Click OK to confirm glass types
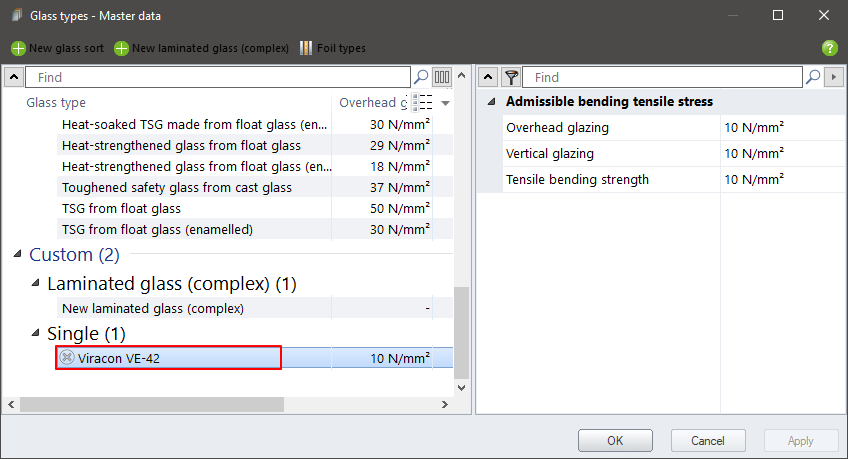The image size is (848, 459). (x=615, y=440)
